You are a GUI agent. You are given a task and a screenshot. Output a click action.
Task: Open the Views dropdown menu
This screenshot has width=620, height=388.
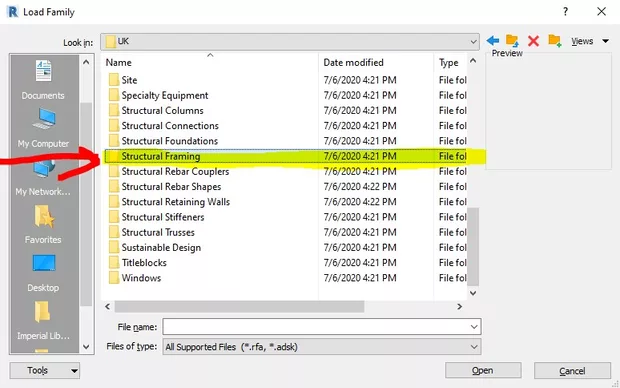pyautogui.click(x=590, y=41)
